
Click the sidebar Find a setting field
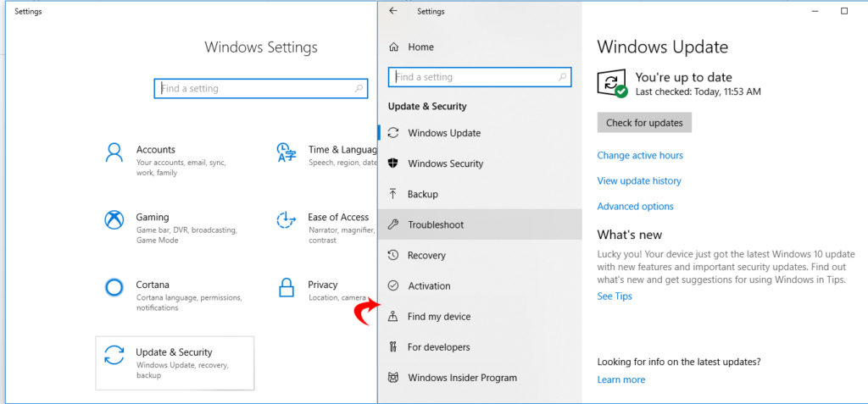pos(473,77)
